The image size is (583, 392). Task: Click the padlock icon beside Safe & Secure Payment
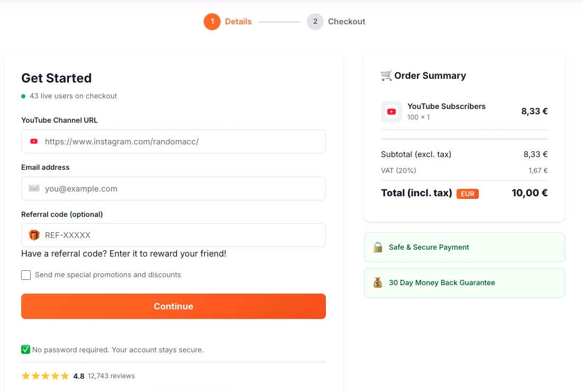coord(378,247)
